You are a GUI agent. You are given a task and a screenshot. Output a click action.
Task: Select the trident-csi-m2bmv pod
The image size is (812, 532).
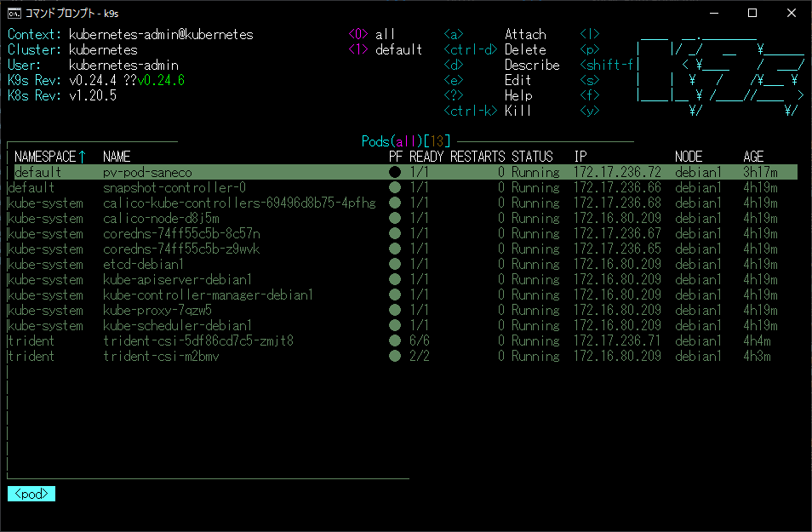coord(161,357)
